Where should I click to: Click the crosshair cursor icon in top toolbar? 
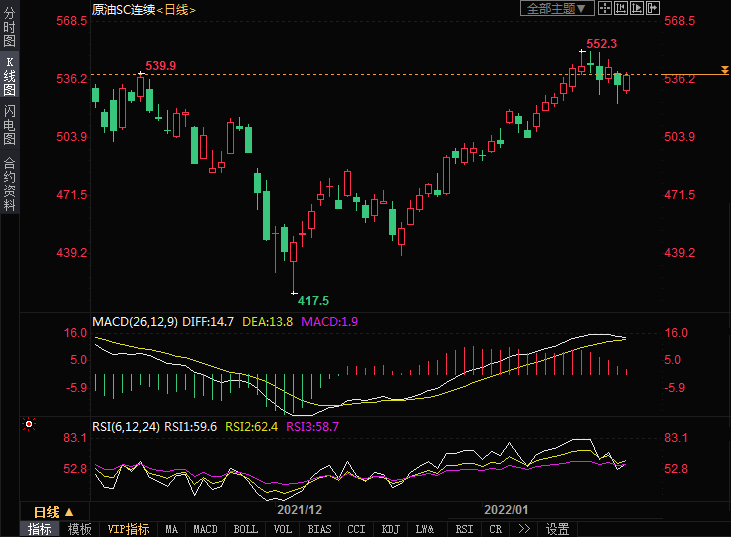click(x=607, y=8)
